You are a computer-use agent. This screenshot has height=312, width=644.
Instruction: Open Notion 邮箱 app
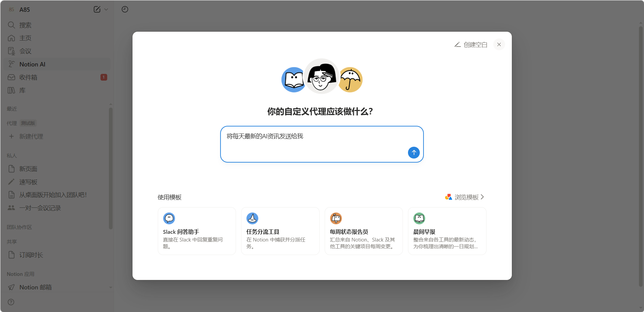point(57,287)
